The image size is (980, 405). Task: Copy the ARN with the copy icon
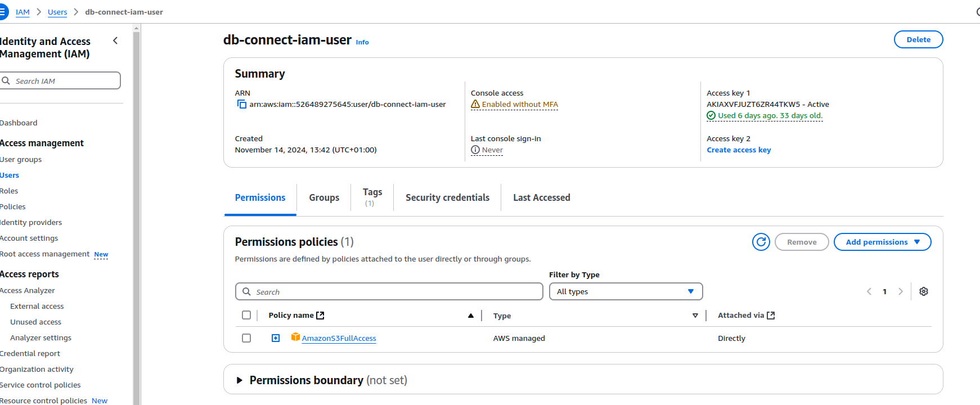[x=242, y=104]
